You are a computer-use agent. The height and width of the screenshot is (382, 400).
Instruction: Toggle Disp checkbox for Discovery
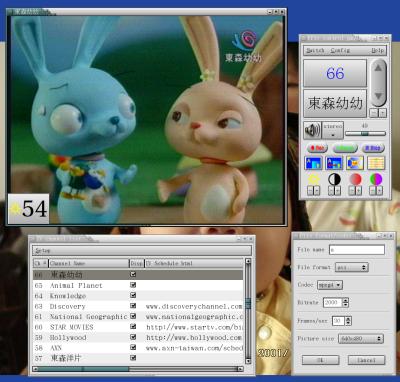133,306
